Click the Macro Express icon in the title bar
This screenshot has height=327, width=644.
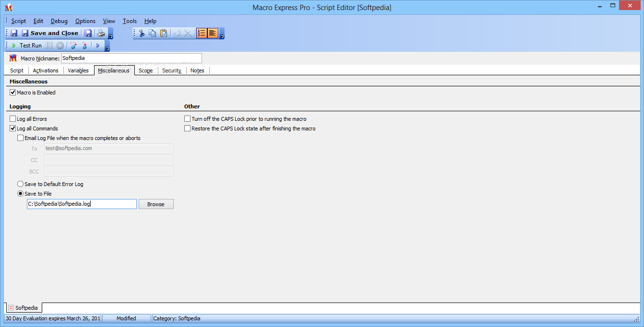point(8,8)
